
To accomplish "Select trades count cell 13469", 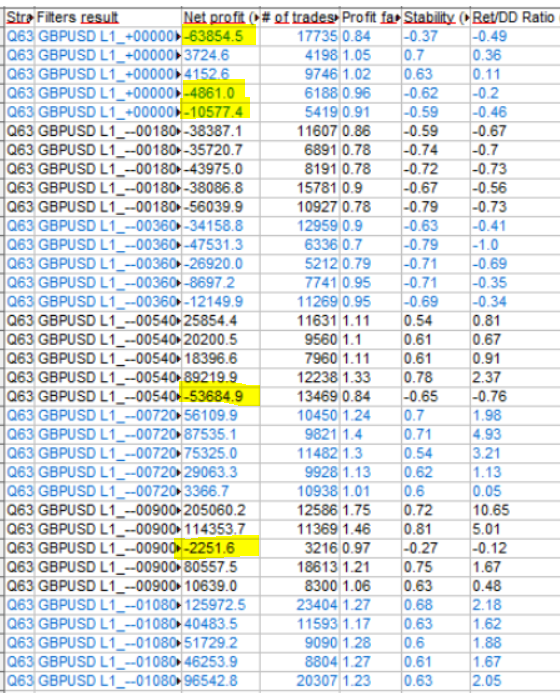I will 299,397.
